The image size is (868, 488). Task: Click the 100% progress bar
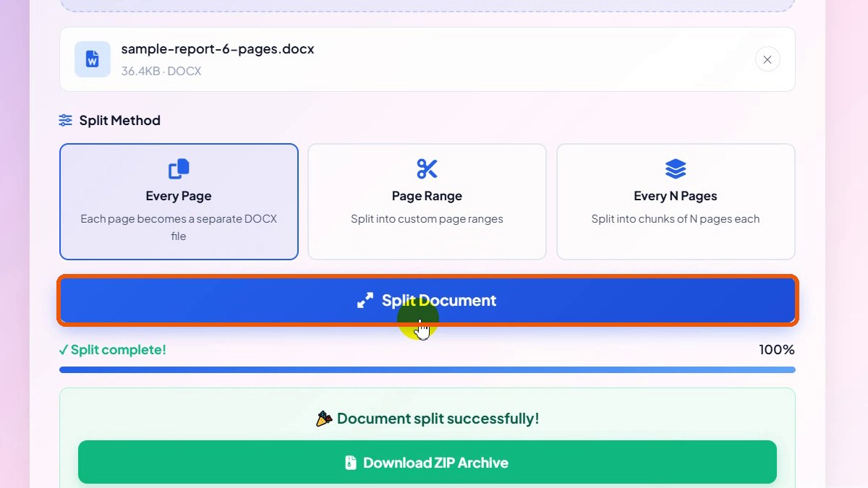click(x=427, y=369)
